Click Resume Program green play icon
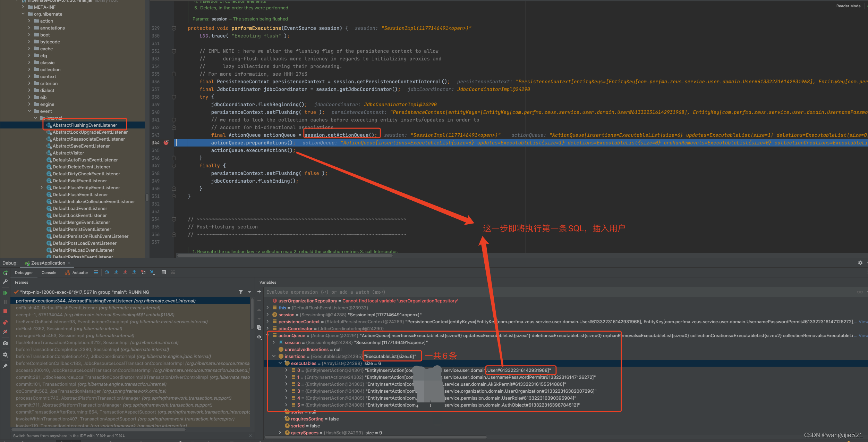Screen dimensions: 868x442 click(5, 293)
